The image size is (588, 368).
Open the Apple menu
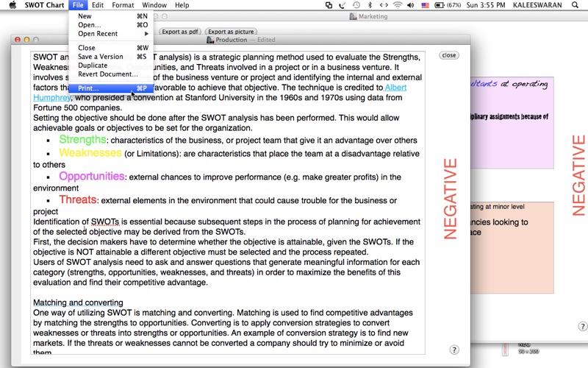coord(12,5)
